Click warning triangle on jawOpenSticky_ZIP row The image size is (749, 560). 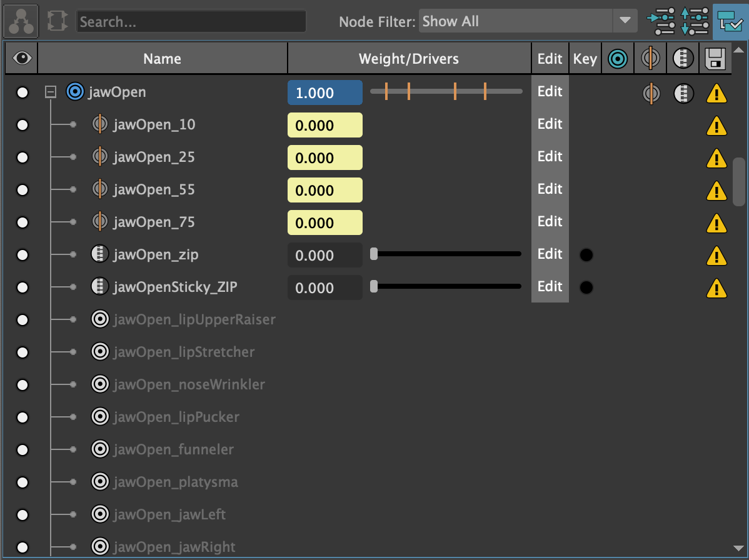716,288
